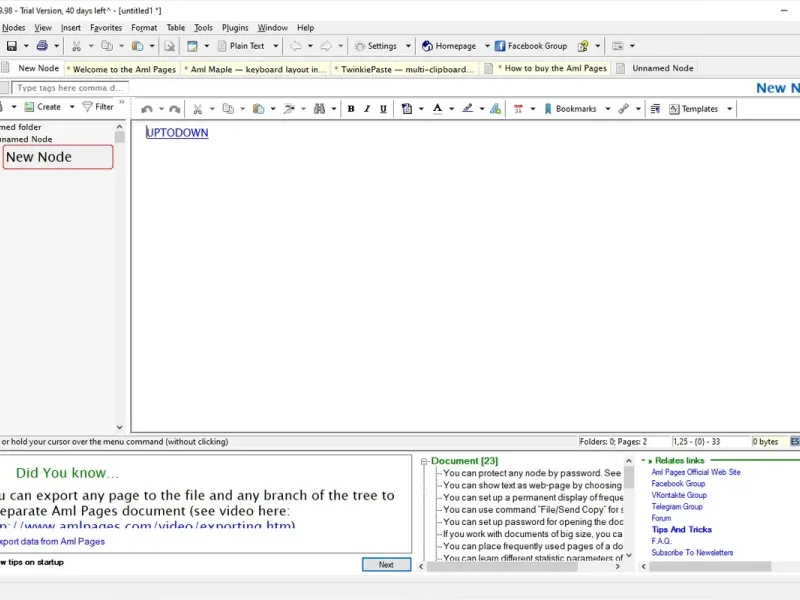
Task: Open the Plugins menu
Action: pos(235,28)
